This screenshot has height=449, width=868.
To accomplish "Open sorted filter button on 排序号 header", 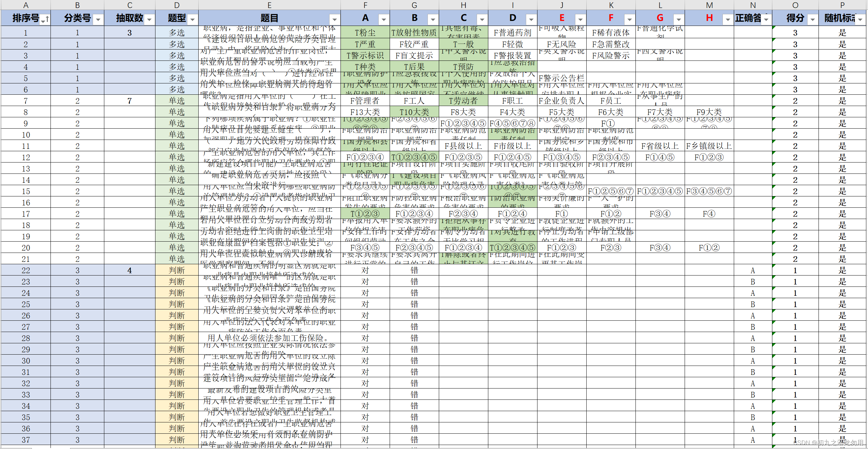I will tap(45, 20).
